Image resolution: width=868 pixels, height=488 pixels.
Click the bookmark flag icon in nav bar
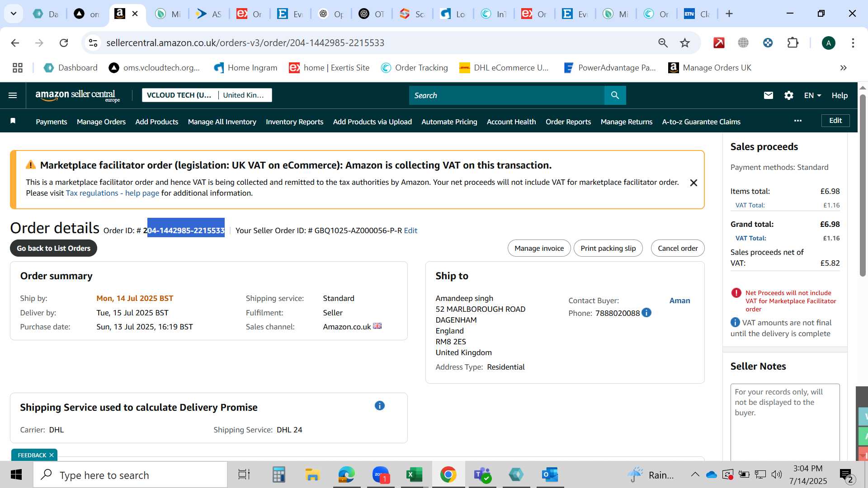pyautogui.click(x=13, y=121)
